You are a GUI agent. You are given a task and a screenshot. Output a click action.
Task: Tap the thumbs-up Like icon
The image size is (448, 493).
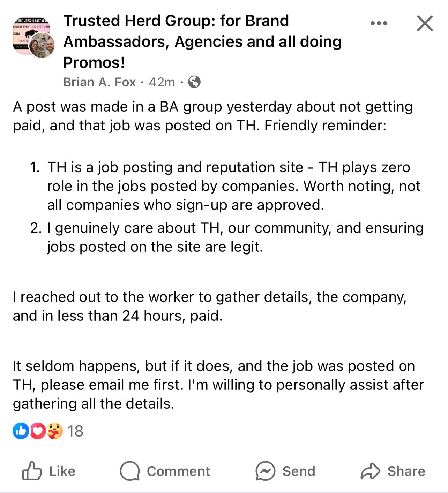click(32, 471)
